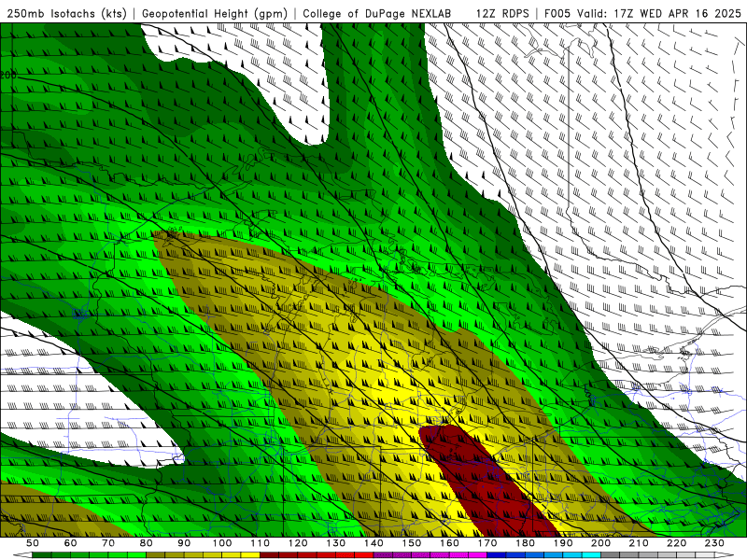This screenshot has height=560, width=747.
Task: Click the first purple swatch starting at 140
Action: (383, 555)
